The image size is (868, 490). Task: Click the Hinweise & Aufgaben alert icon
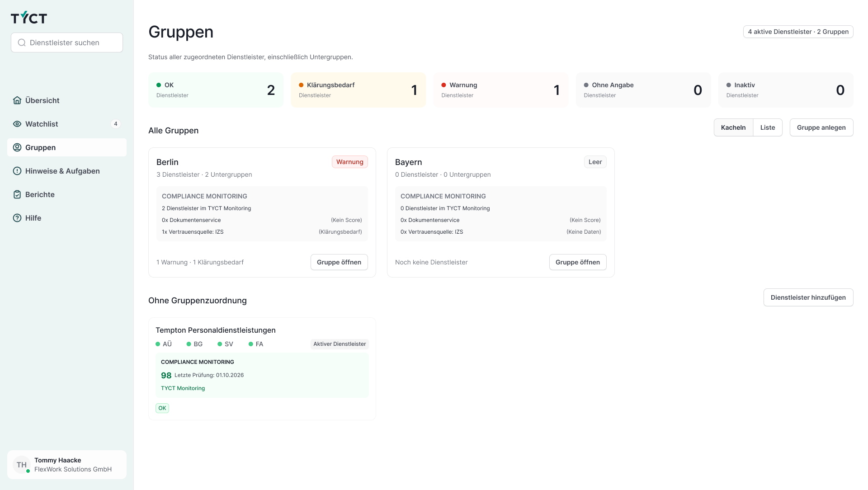17,171
